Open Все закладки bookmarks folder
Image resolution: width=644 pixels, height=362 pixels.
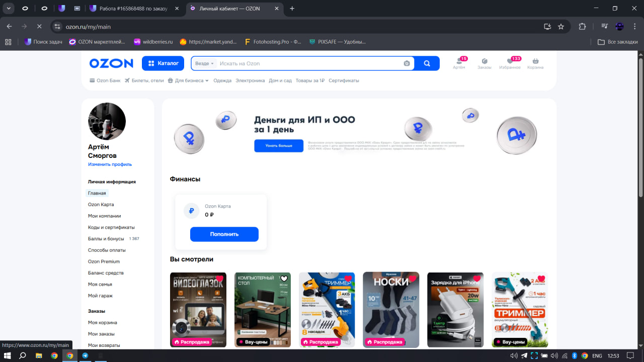[617, 42]
